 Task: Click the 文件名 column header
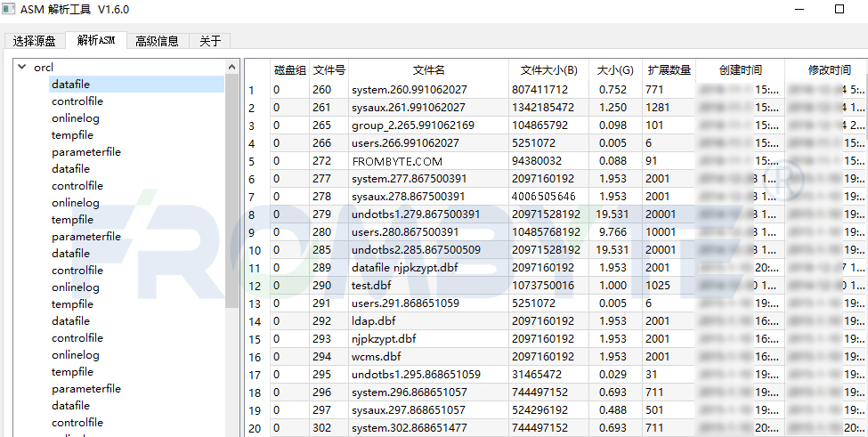point(429,70)
